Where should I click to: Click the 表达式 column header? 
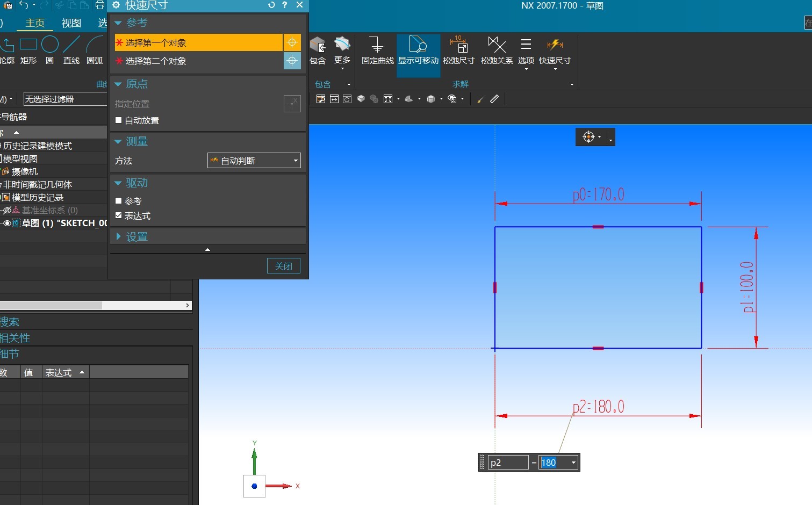click(66, 372)
